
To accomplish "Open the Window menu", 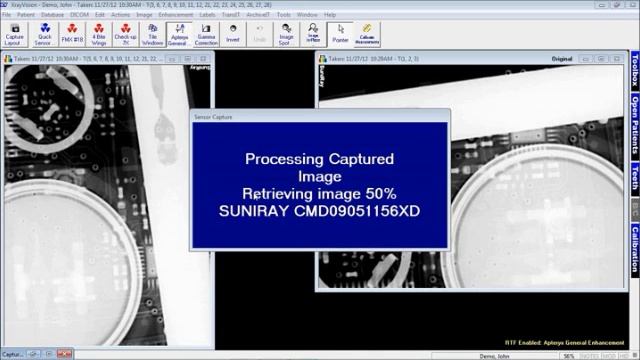I will click(307, 15).
